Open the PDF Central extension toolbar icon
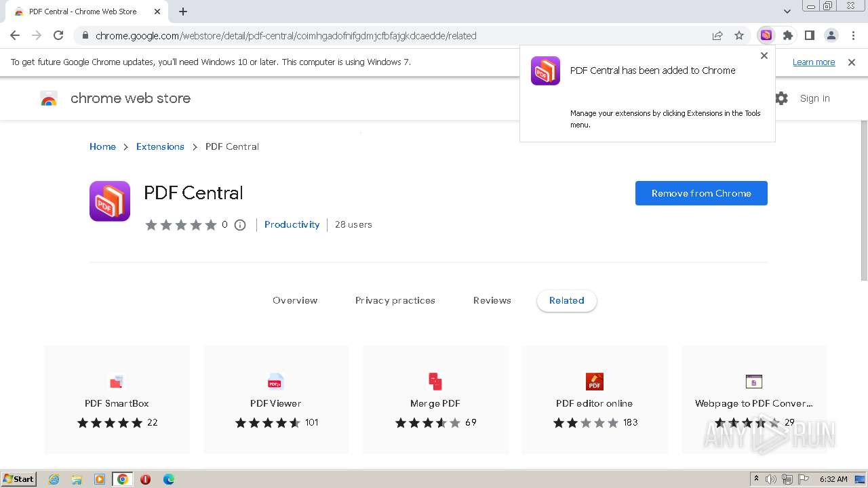The width and height of the screenshot is (868, 488). 766,35
